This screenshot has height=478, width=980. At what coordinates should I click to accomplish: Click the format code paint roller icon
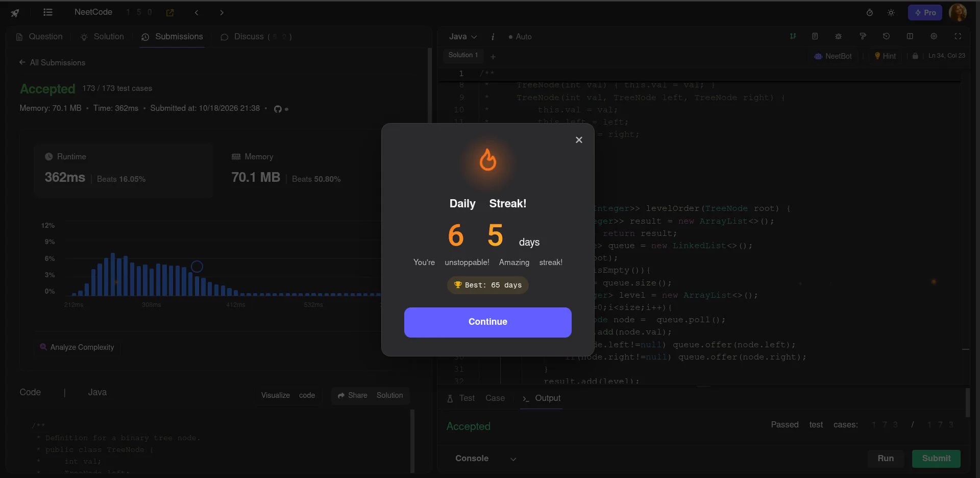863,36
